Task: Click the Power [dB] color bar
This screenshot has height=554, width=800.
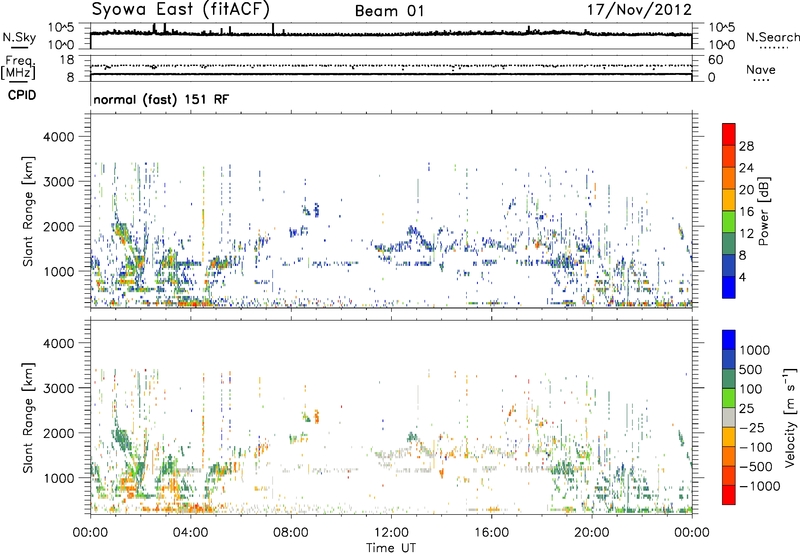Action: point(729,211)
